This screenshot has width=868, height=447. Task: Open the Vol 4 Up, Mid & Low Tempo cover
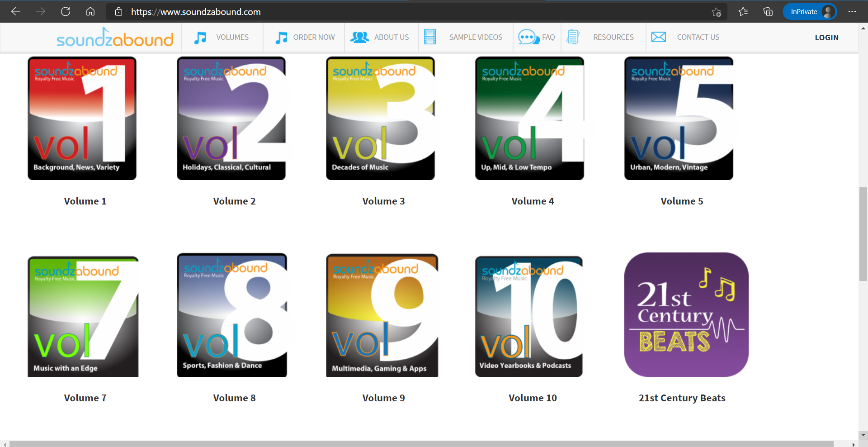tap(530, 118)
